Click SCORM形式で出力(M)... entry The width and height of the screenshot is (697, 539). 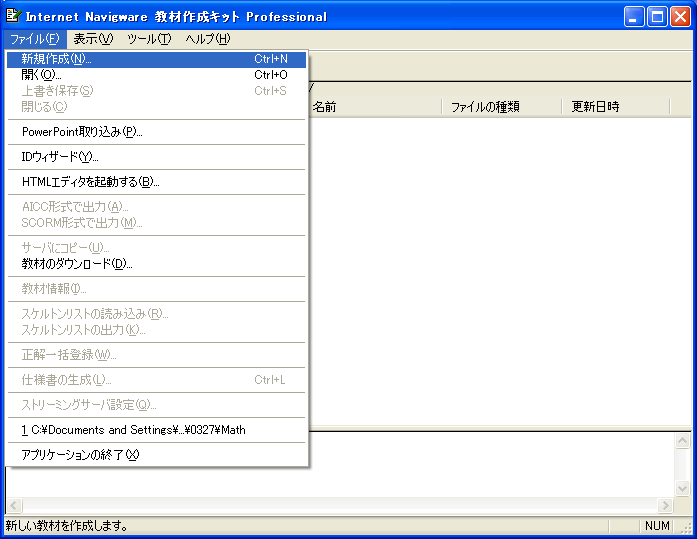pos(156,223)
